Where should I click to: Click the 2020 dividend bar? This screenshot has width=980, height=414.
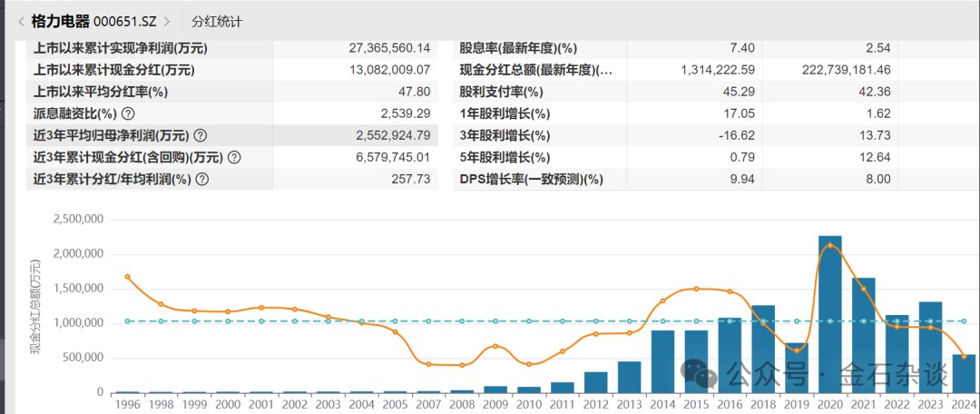(x=830, y=314)
